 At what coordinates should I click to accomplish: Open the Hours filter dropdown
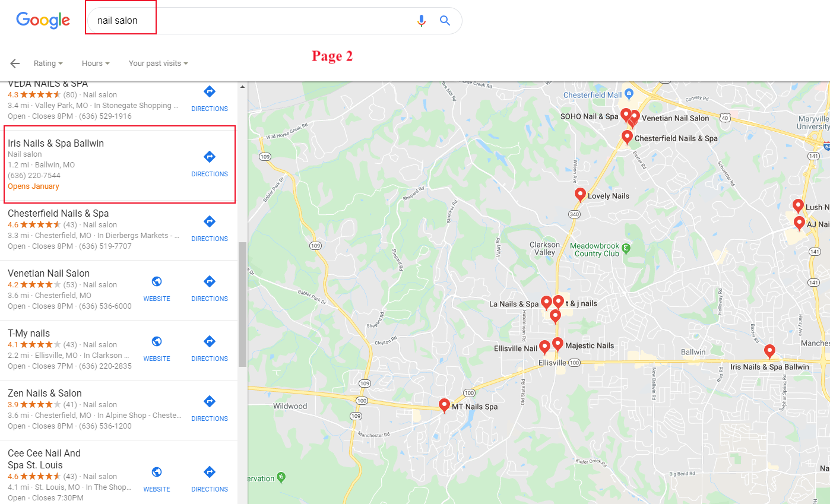96,64
